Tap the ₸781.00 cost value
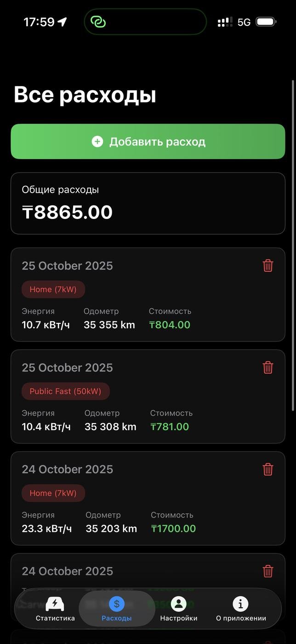The height and width of the screenshot is (644, 296). tap(170, 426)
